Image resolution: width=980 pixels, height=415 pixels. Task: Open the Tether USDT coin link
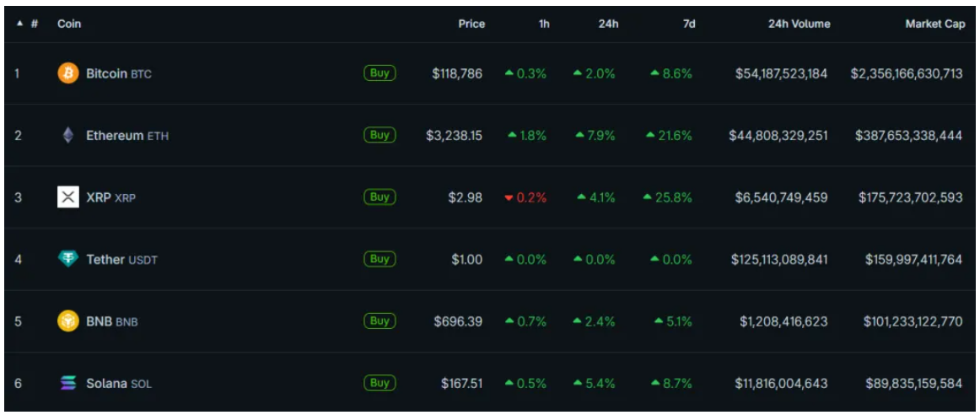tap(121, 259)
